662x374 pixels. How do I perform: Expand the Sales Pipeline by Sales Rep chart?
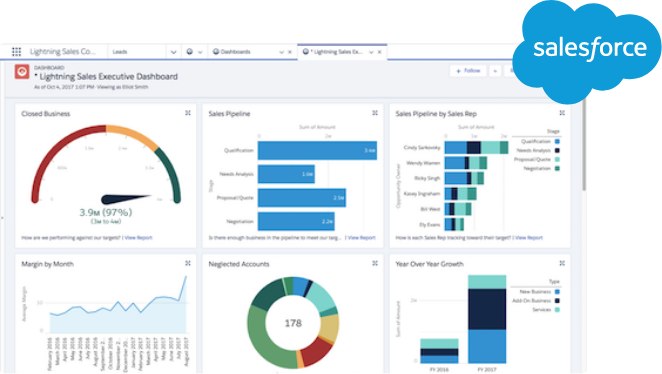click(562, 113)
